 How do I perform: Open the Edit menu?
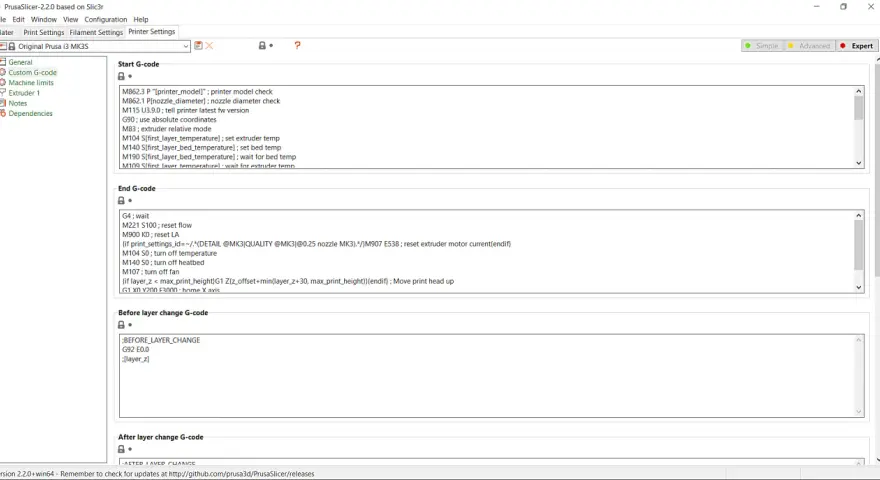19,19
